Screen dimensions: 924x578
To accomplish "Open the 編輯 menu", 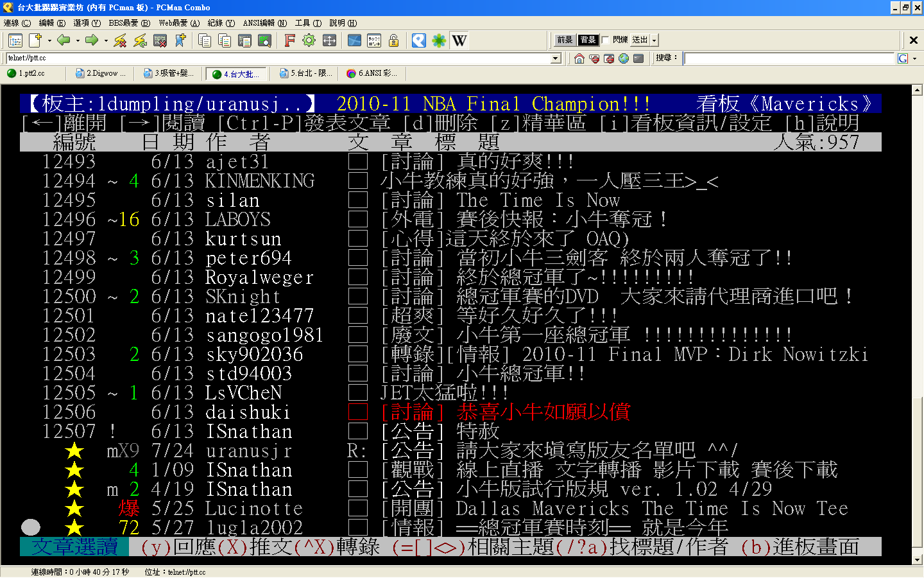I will coord(52,23).
